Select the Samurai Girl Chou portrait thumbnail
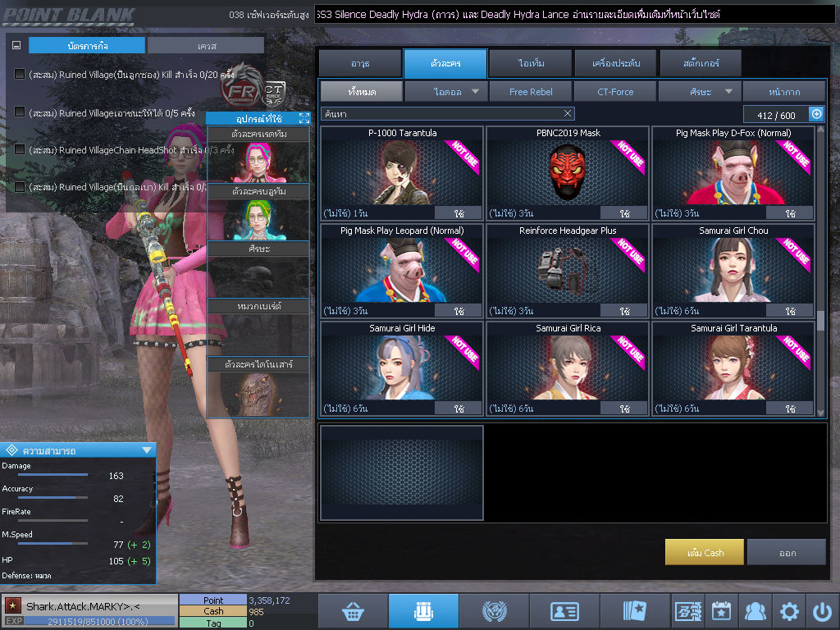This screenshot has width=840, height=630. (733, 270)
